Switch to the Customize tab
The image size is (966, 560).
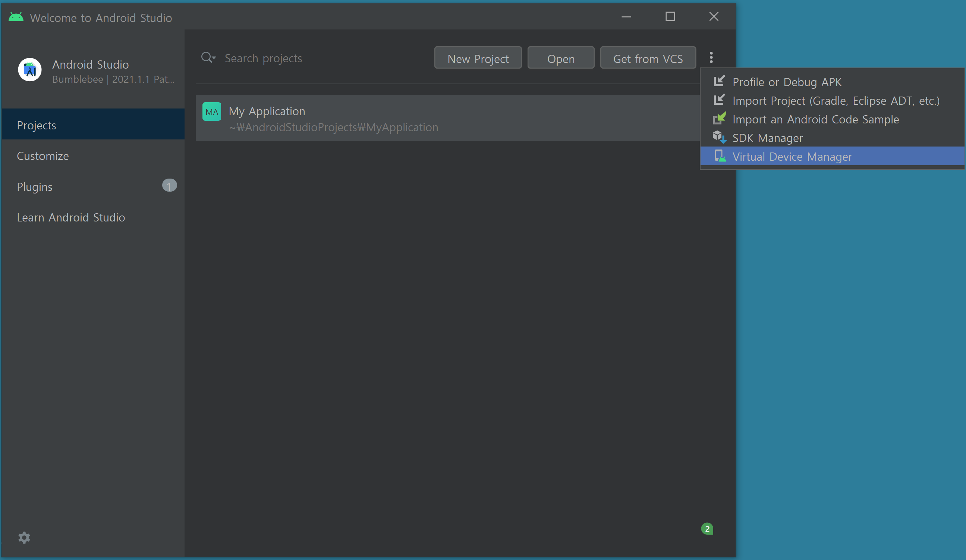coord(43,156)
